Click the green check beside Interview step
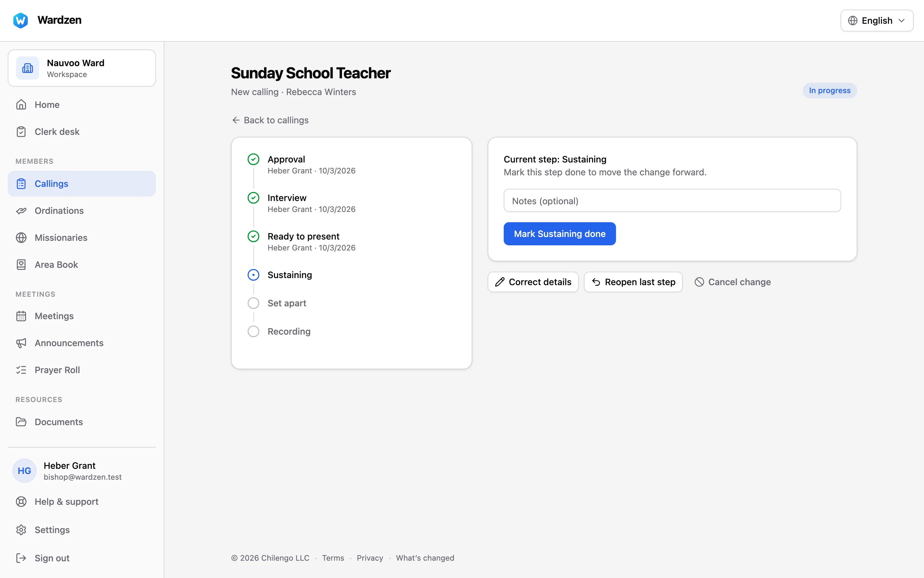Image resolution: width=924 pixels, height=578 pixels. (253, 197)
